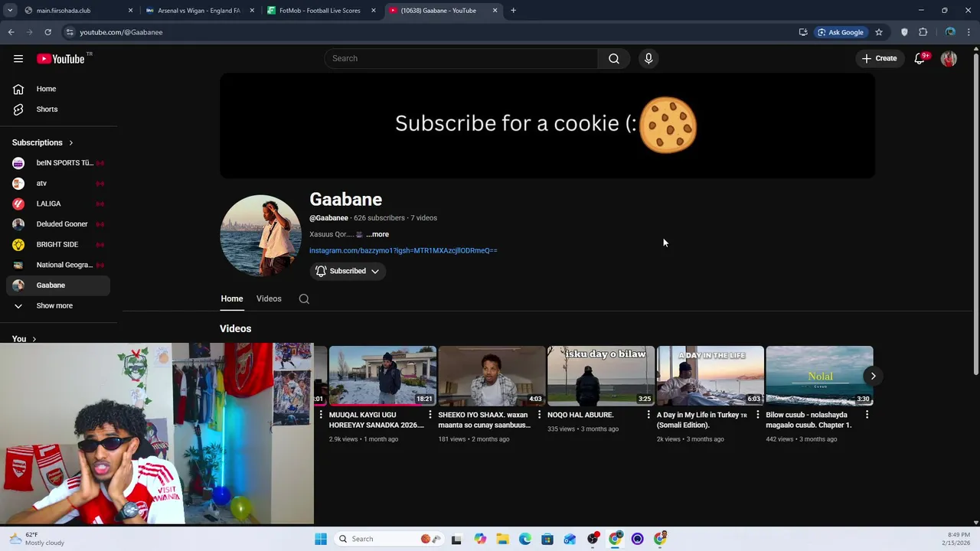Click the magnifier search submit button
This screenshot has height=551, width=980.
(614, 58)
